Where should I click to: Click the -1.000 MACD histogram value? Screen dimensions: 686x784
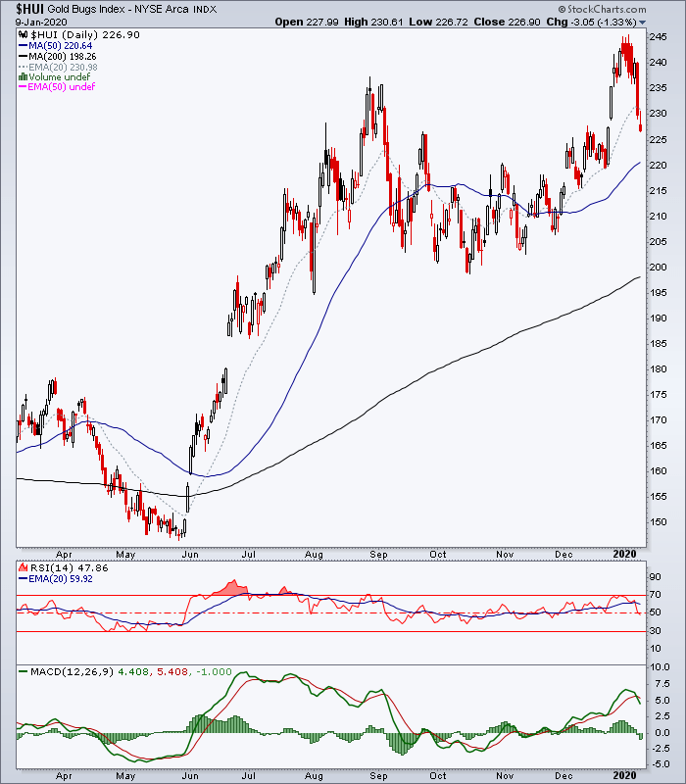[212, 671]
